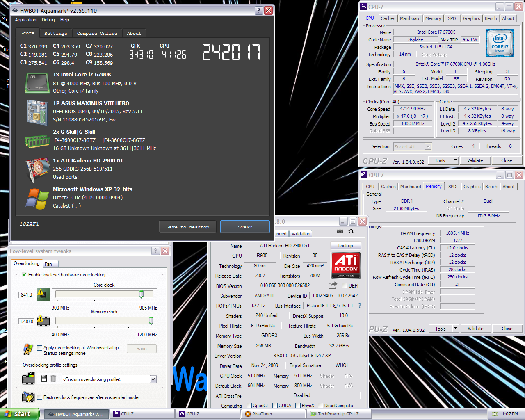The height and width of the screenshot is (420, 525).
Task: Toggle the PhysX checkbox in GPU-Z
Action: (298, 406)
